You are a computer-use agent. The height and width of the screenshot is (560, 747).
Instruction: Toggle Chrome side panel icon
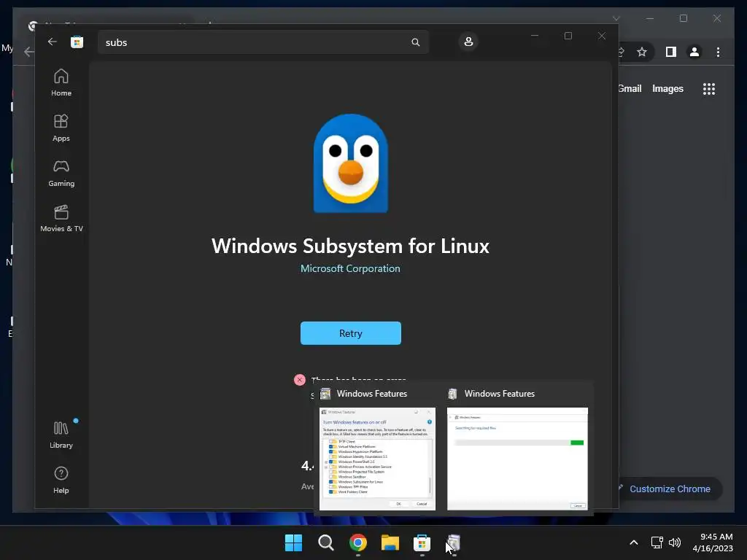671,52
